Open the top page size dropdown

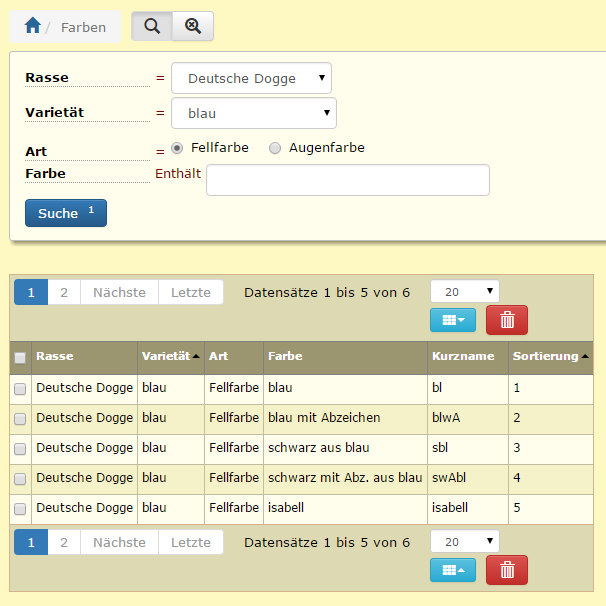(x=464, y=291)
